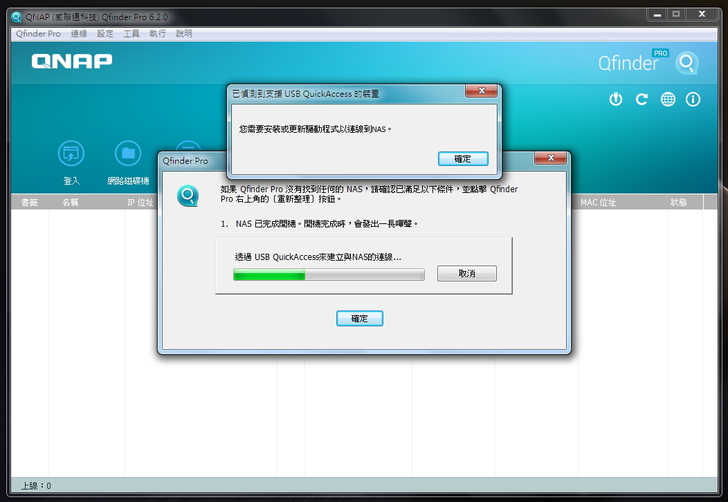Viewport: 728px width, 502px height.
Task: Close the Qfinder Pro dialog
Action: pos(551,158)
